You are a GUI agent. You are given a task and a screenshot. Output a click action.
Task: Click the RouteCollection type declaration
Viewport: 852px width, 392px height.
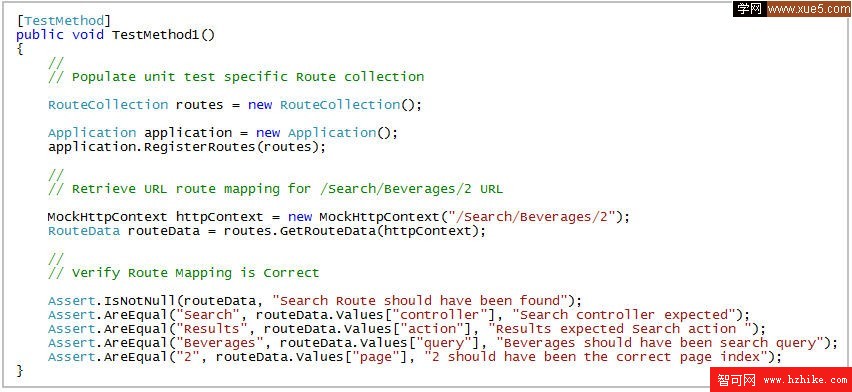click(108, 104)
